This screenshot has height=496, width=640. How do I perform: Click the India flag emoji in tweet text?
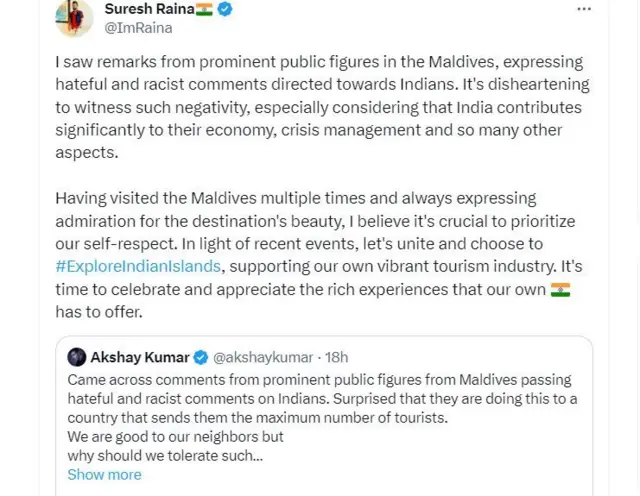560,290
